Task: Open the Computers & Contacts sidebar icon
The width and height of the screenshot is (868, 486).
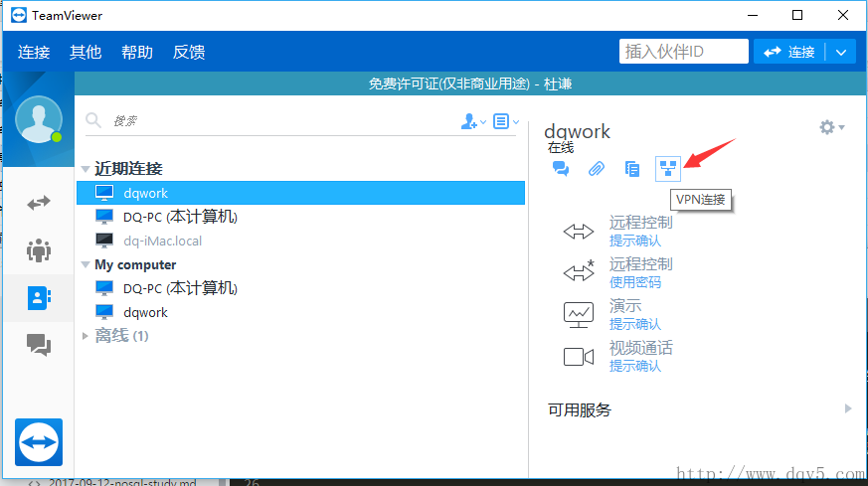Action: coord(39,298)
